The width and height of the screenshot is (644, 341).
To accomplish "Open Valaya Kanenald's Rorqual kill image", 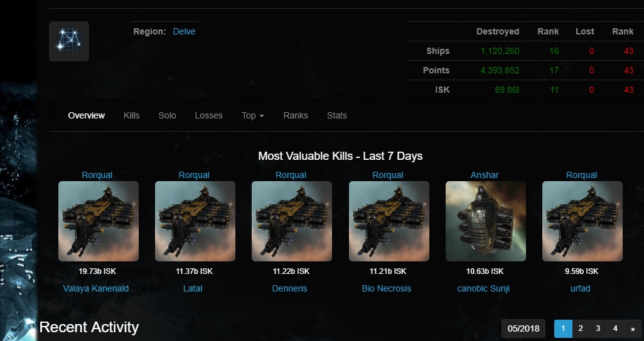I will click(99, 221).
